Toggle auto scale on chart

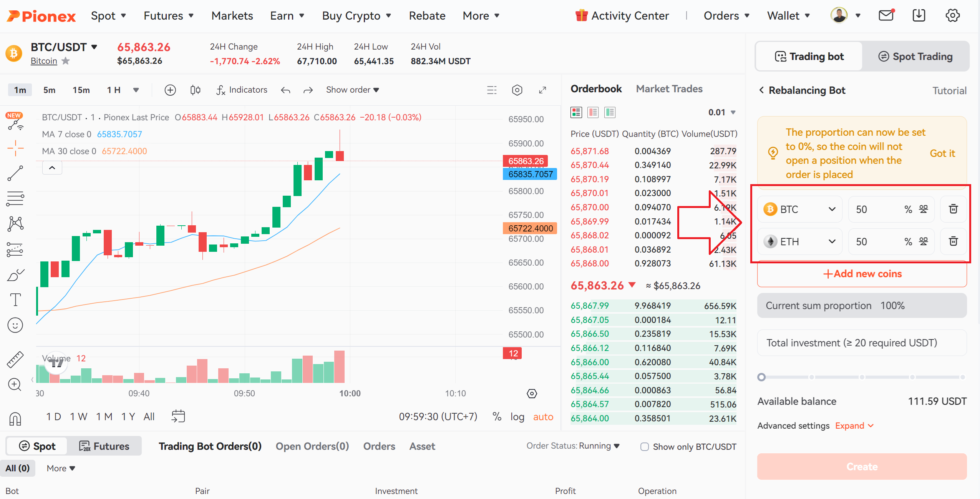point(543,417)
